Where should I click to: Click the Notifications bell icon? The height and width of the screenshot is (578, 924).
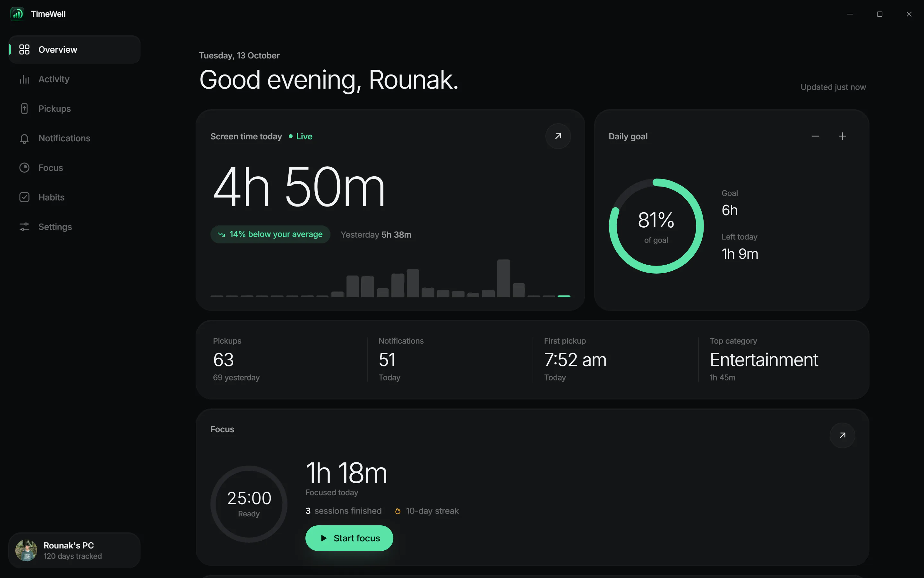pyautogui.click(x=24, y=138)
